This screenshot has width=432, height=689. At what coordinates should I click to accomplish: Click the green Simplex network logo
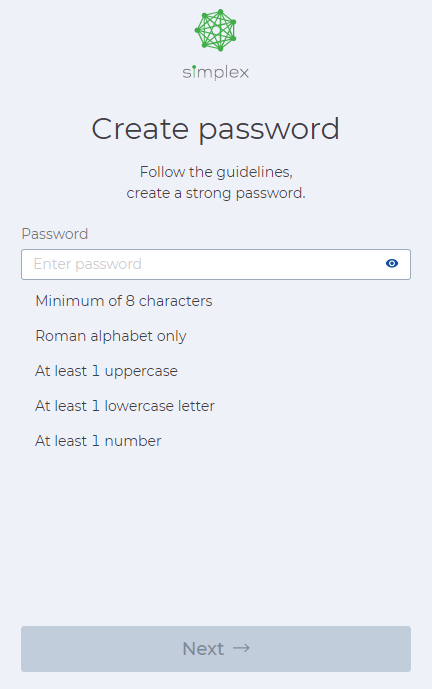pyautogui.click(x=215, y=30)
